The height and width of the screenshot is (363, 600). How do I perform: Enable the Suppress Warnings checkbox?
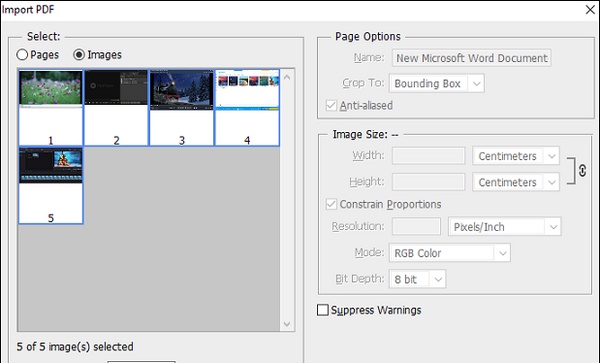(x=323, y=310)
